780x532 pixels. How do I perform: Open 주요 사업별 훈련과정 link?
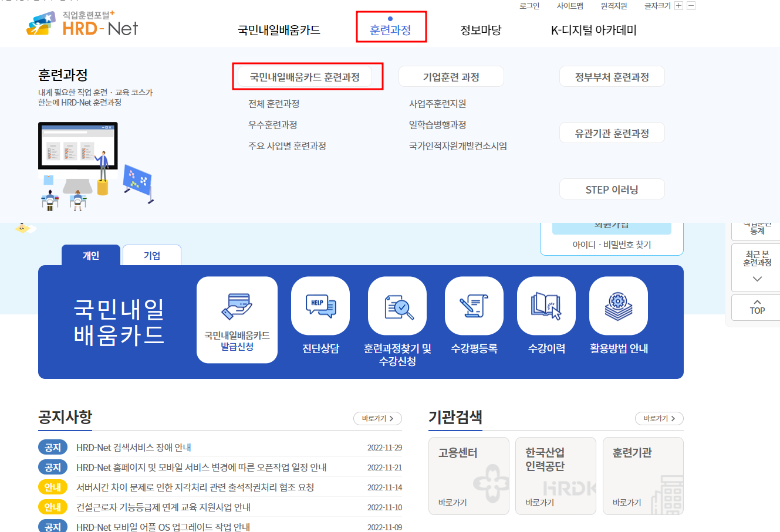click(x=287, y=146)
